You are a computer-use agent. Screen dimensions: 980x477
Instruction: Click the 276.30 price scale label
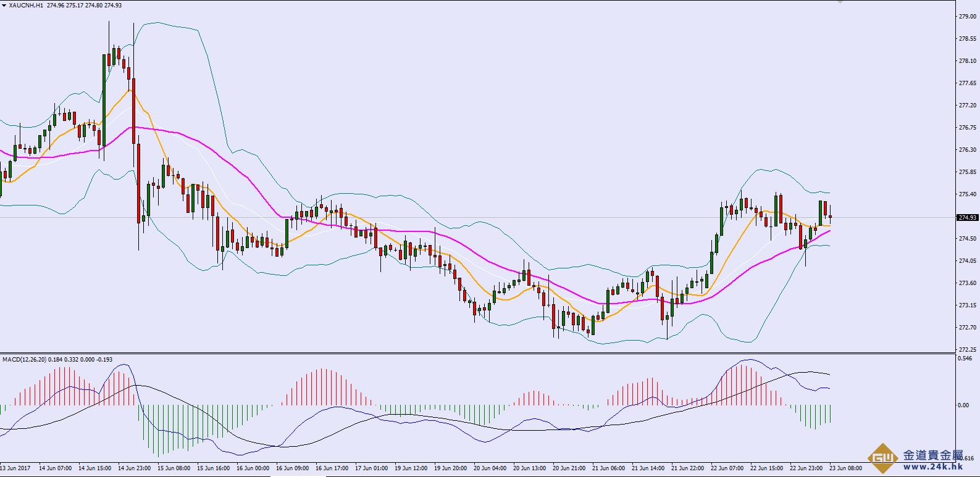click(968, 150)
